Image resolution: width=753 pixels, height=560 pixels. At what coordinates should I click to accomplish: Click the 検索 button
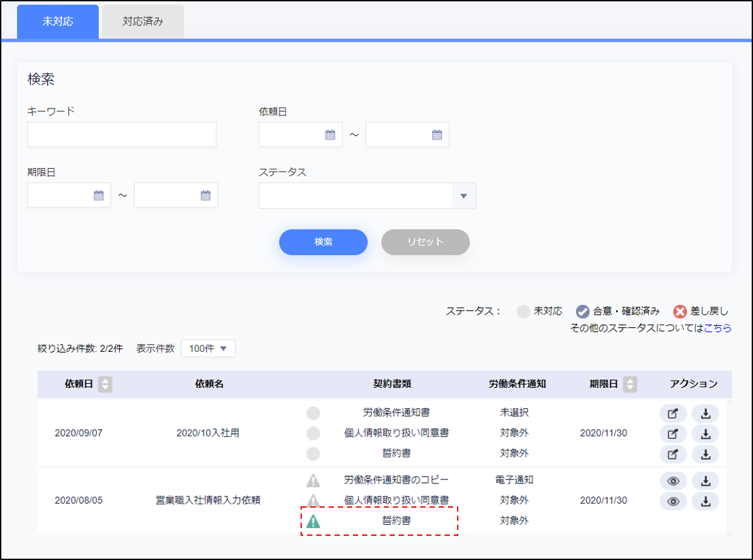coord(323,242)
